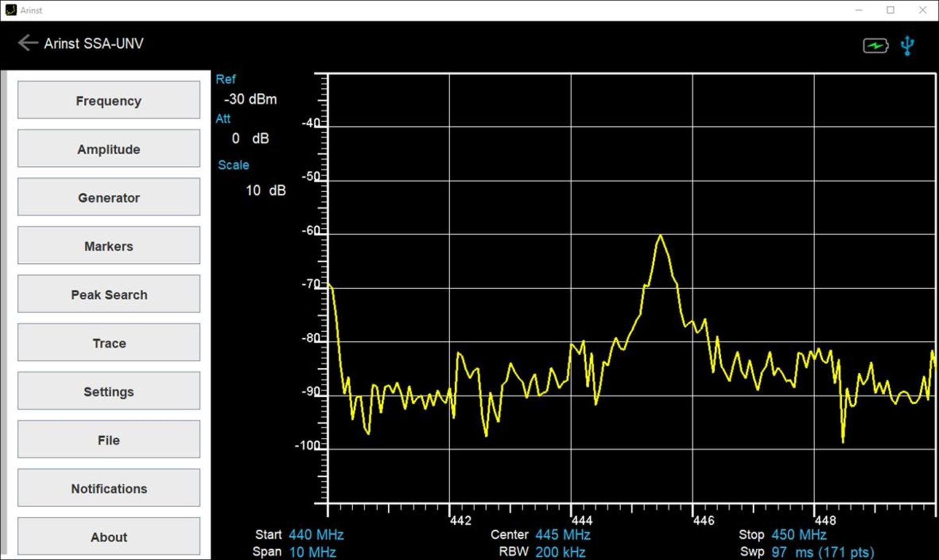
Task: Open the Trace menu
Action: click(x=109, y=343)
